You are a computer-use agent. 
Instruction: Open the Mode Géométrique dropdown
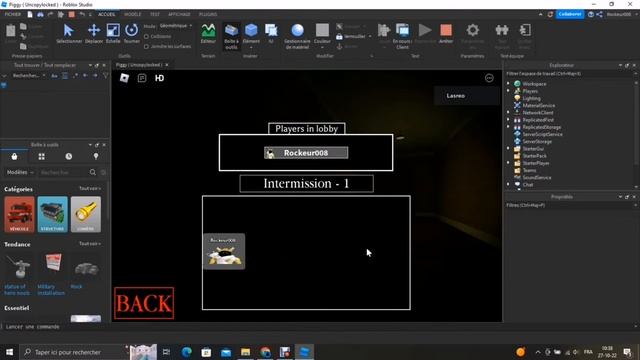(x=176, y=26)
